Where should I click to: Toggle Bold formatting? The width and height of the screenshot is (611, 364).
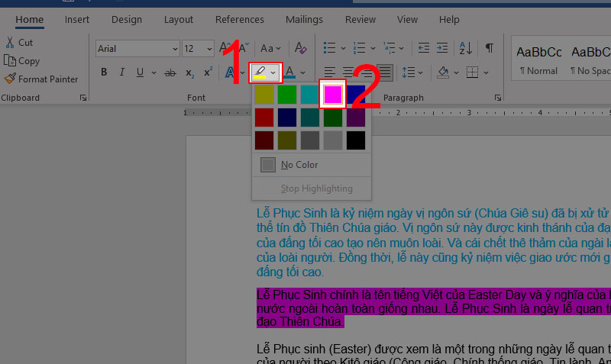coord(104,72)
